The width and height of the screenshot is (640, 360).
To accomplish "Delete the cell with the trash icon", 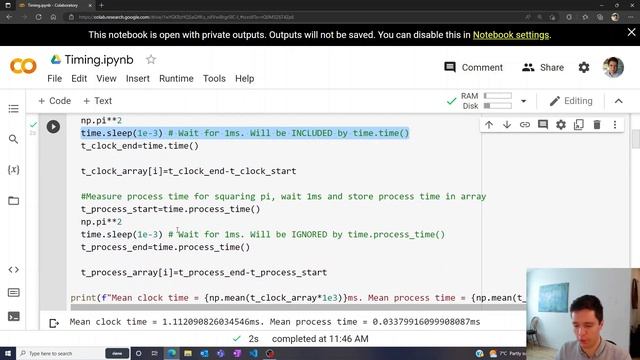I will (x=597, y=125).
